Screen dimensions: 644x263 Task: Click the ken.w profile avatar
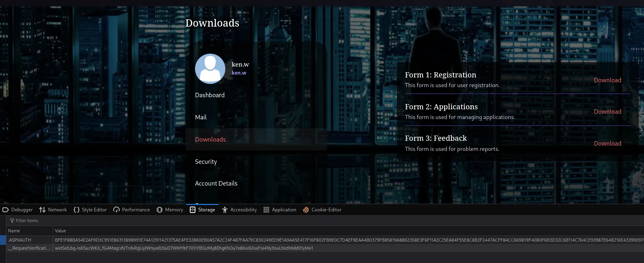tap(210, 69)
